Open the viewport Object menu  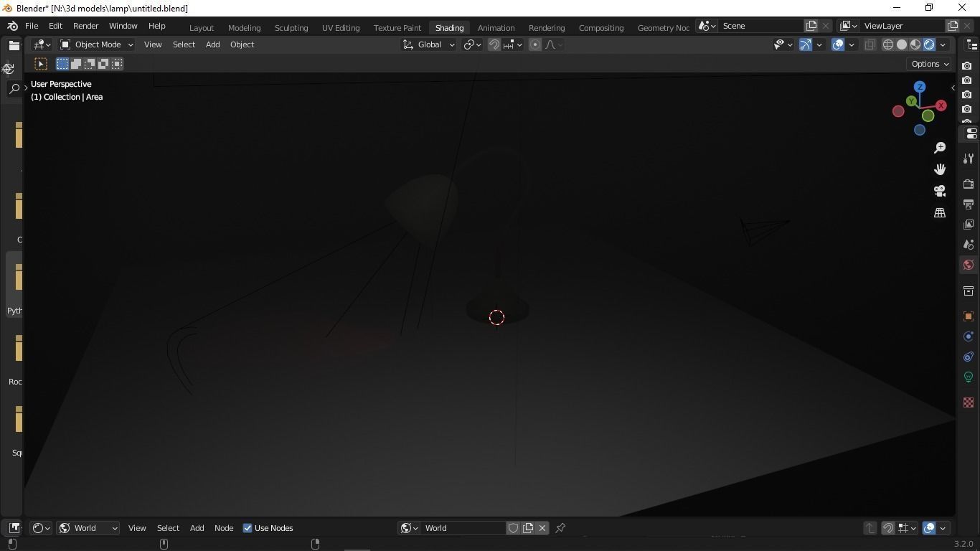click(x=242, y=44)
